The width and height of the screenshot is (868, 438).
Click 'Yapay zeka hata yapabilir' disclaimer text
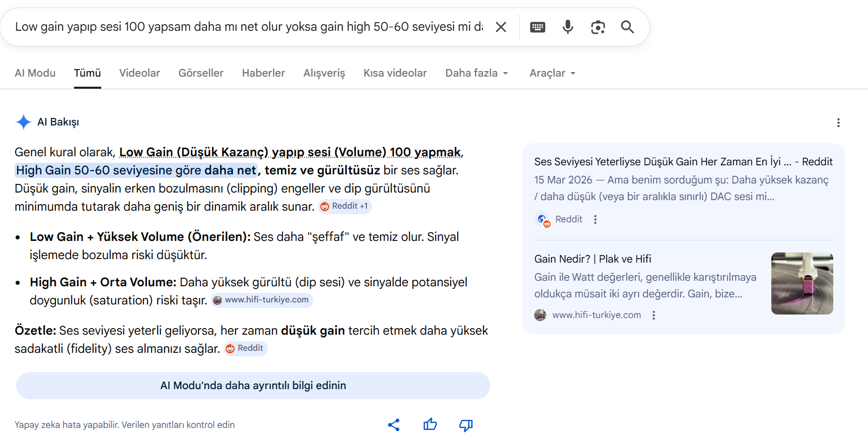tap(125, 425)
